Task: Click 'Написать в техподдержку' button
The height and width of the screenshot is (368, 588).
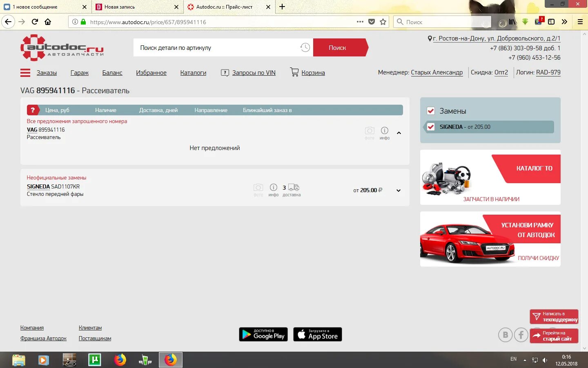Action: (554, 316)
